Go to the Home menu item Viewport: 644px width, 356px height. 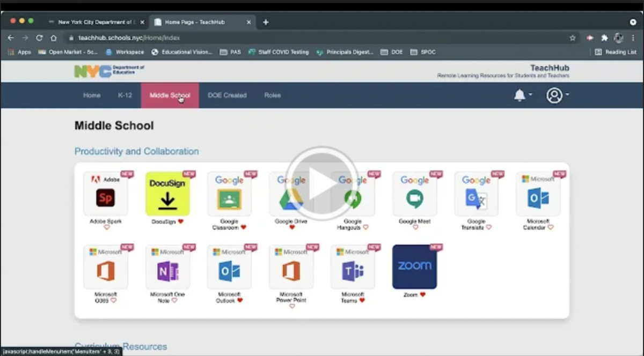point(92,95)
